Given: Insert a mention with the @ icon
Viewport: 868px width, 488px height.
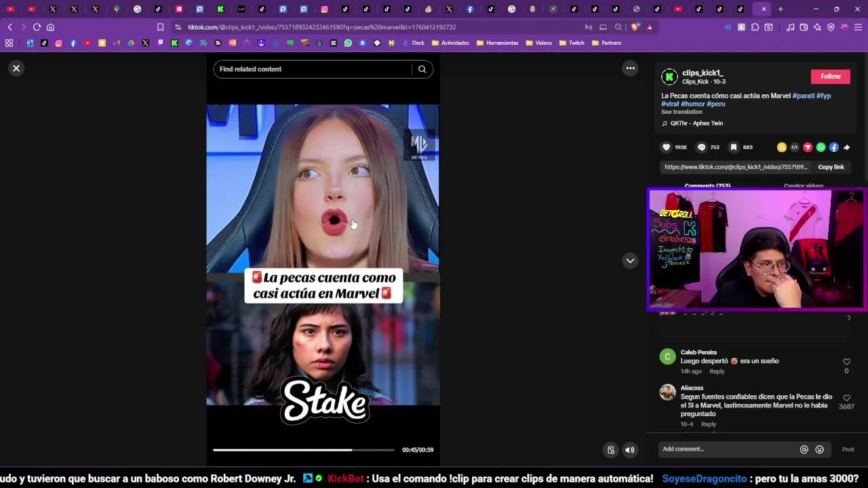Looking at the screenshot, I should tap(804, 449).
